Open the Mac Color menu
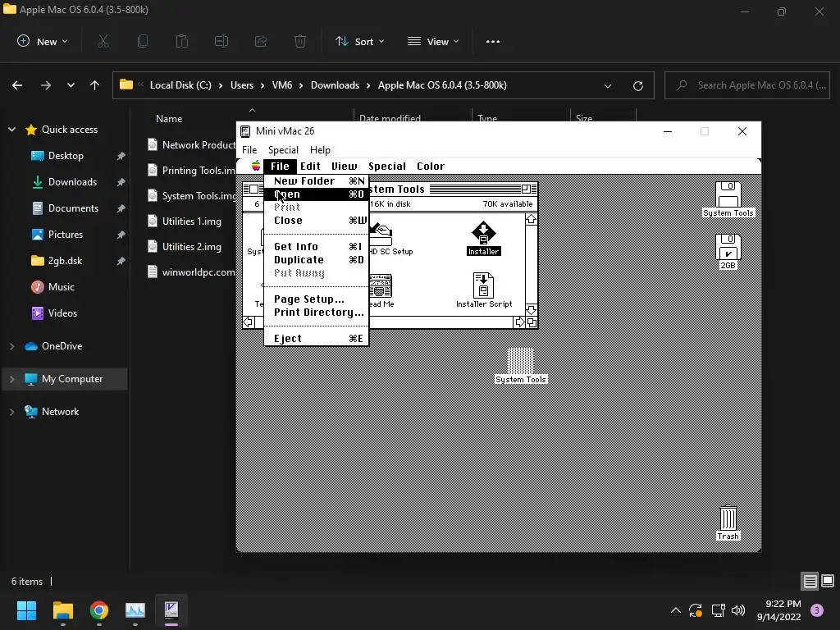The height and width of the screenshot is (630, 840). [431, 166]
